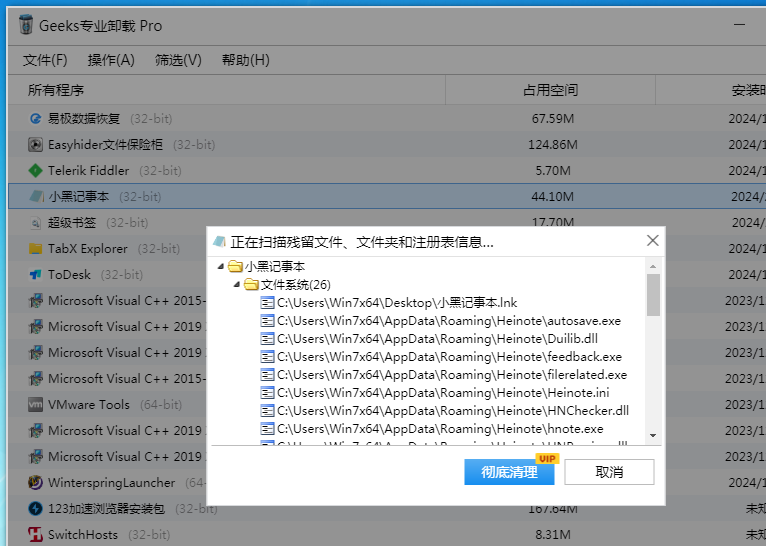Click the TabX Explorer folder icon
766x546 pixels.
(x=36, y=248)
